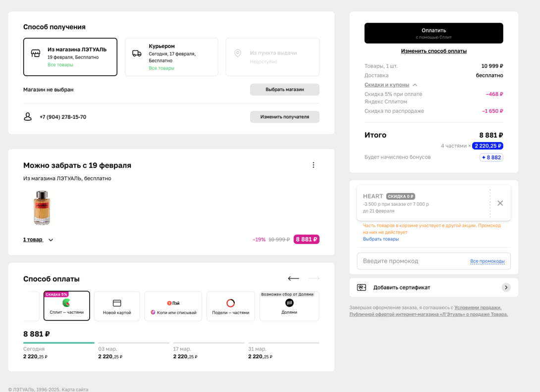Choose Новой картой payment method
This screenshot has height=392, width=540.
coord(117,306)
